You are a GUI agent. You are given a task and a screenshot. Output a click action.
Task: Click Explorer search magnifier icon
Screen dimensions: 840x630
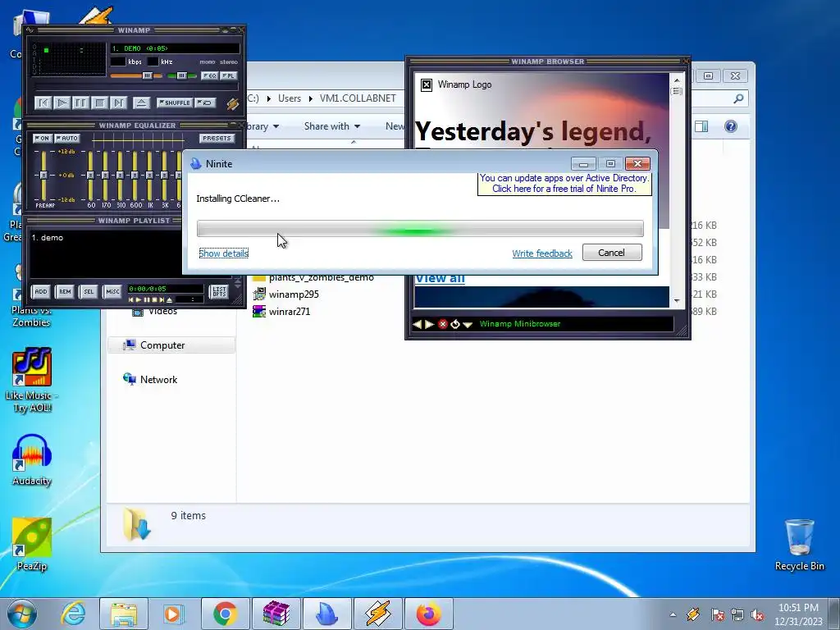(738, 98)
